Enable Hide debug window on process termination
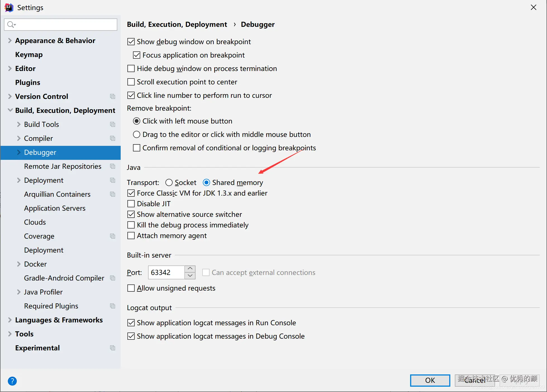Viewport: 547px width, 392px height. [131, 68]
